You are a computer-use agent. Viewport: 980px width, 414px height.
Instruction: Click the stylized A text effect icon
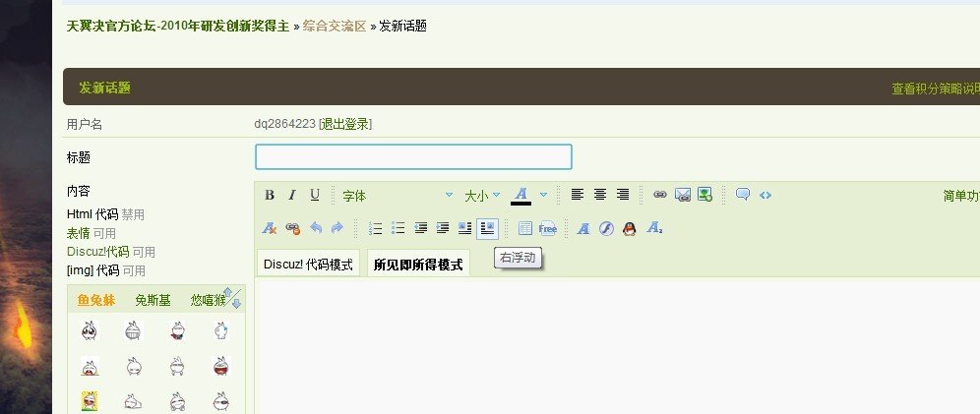coord(583,228)
